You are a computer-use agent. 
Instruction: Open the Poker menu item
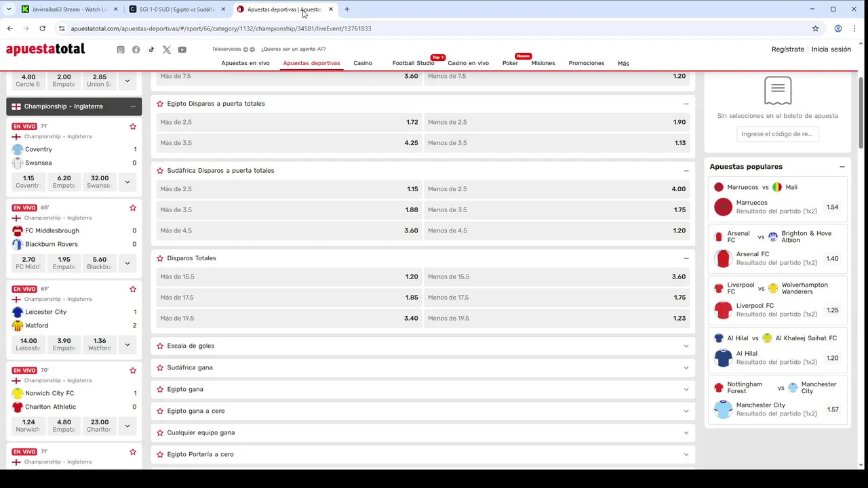pyautogui.click(x=510, y=63)
